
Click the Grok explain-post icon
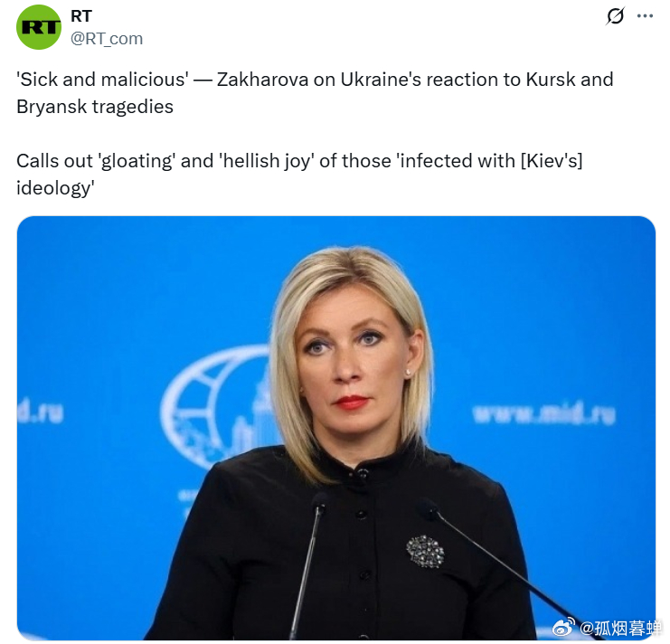(x=616, y=16)
